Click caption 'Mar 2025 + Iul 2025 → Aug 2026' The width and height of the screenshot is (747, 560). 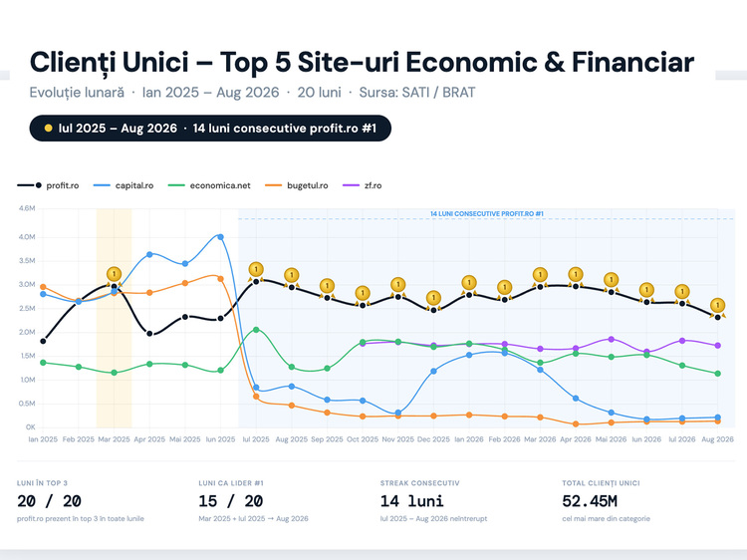pos(253,518)
